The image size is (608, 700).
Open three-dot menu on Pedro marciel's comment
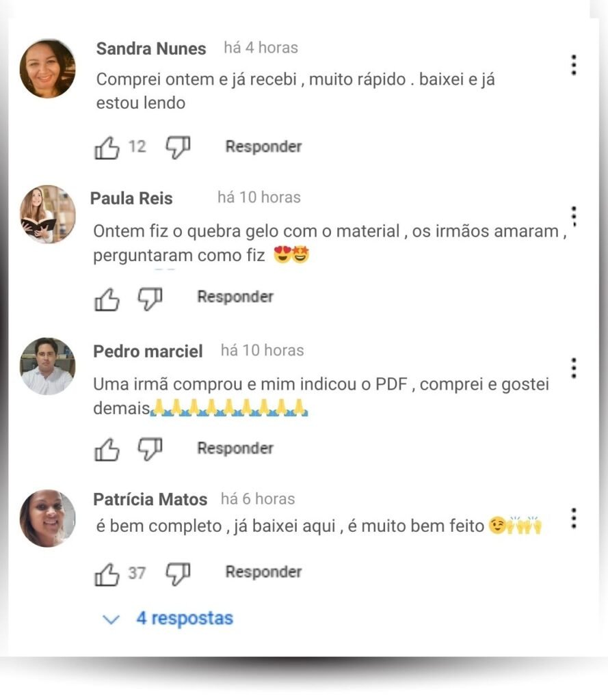574,368
